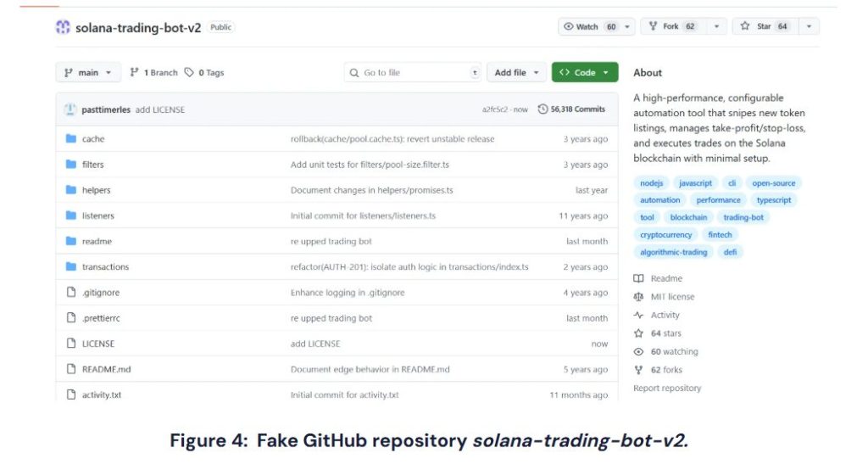Open the Initial commit for listeners/listeners.ts message
Image resolution: width=868 pixels, height=470 pixels.
tap(363, 215)
